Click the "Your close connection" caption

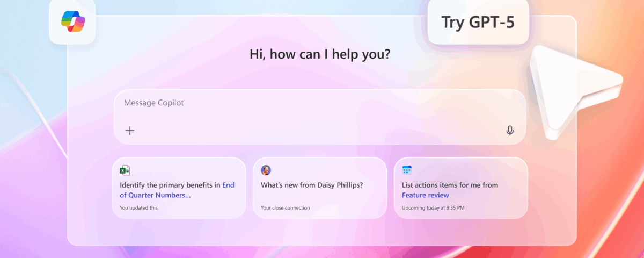tap(285, 207)
